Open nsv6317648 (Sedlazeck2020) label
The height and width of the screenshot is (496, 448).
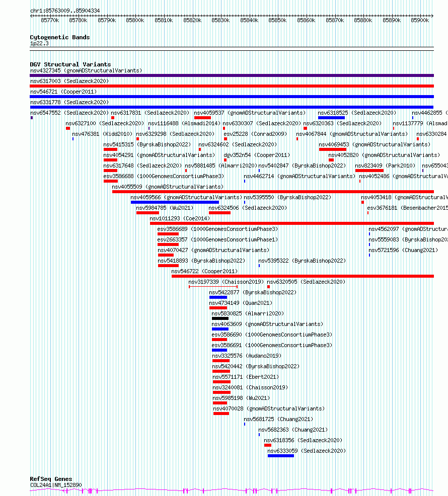point(142,166)
